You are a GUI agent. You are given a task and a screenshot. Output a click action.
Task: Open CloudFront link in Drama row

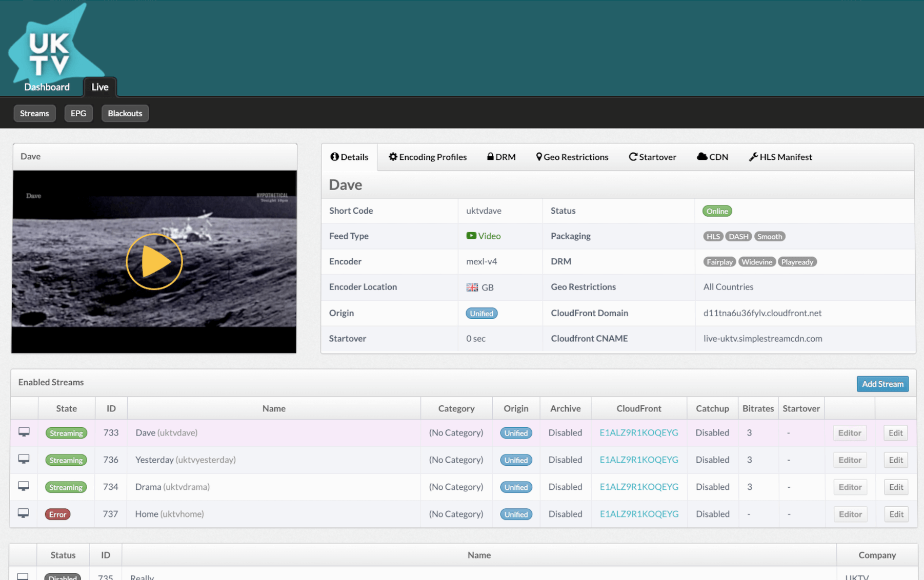pyautogui.click(x=639, y=487)
